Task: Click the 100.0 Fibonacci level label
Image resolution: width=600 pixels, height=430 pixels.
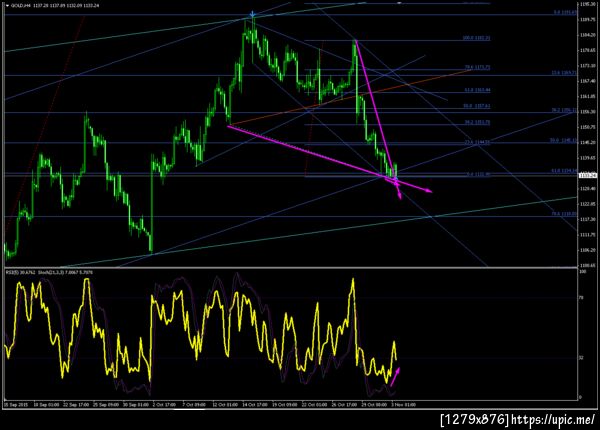Action: [476, 38]
